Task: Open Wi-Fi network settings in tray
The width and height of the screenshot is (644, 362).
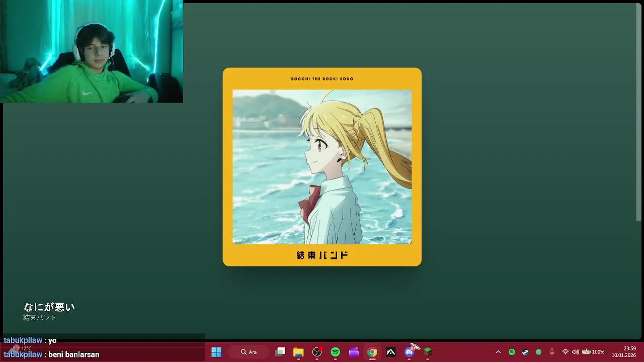Action: tap(566, 352)
